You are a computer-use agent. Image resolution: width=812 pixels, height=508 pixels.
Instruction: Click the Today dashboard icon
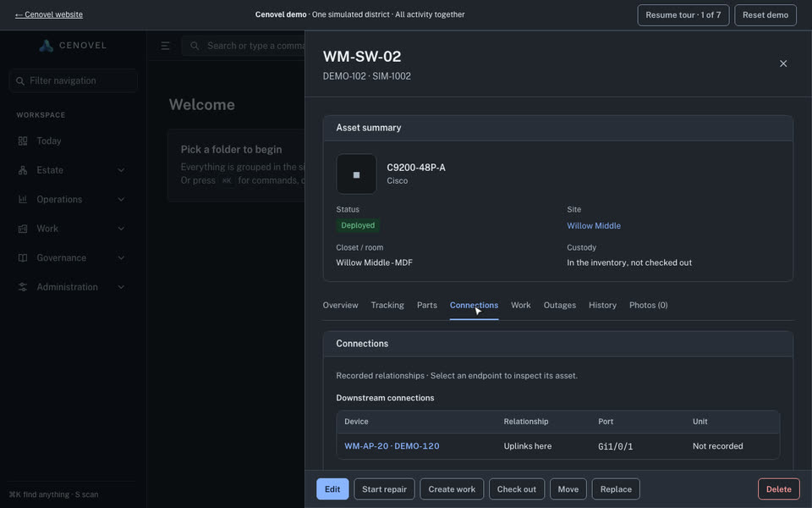(23, 141)
